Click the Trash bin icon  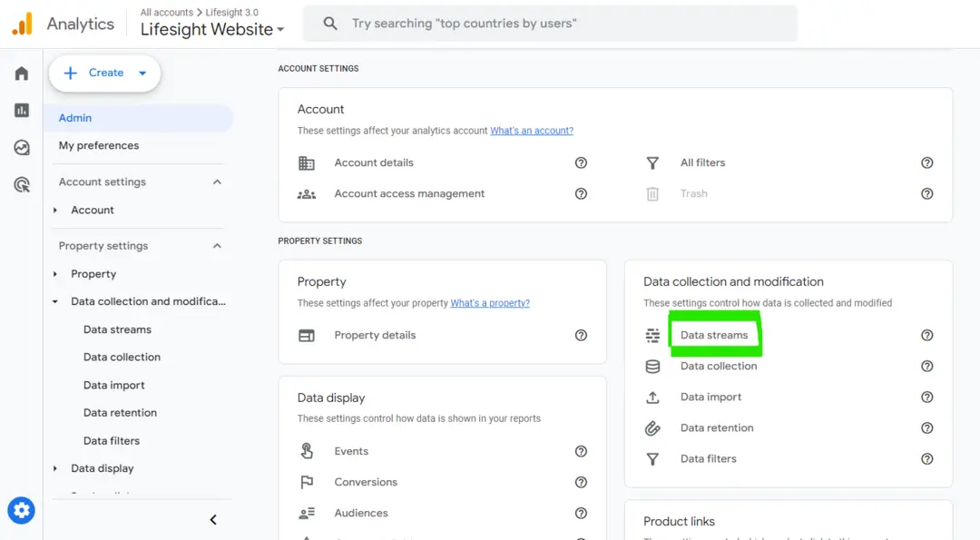(652, 194)
